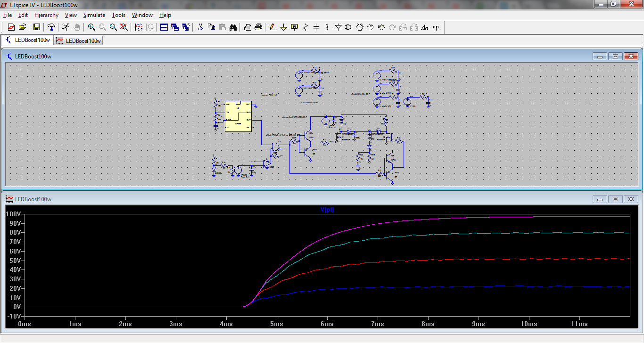Select the Capacitor component tool
Screen dimensions: 644x343
[316, 27]
